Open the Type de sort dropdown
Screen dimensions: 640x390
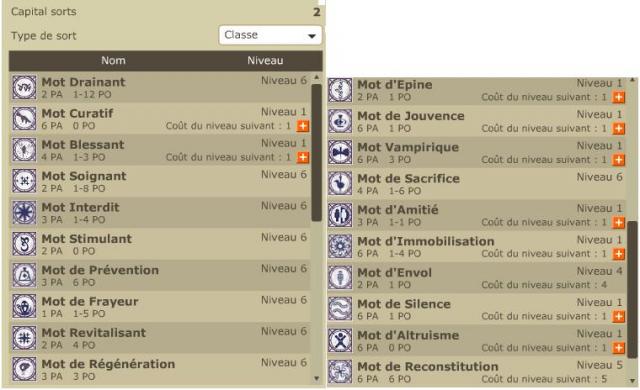[x=270, y=35]
